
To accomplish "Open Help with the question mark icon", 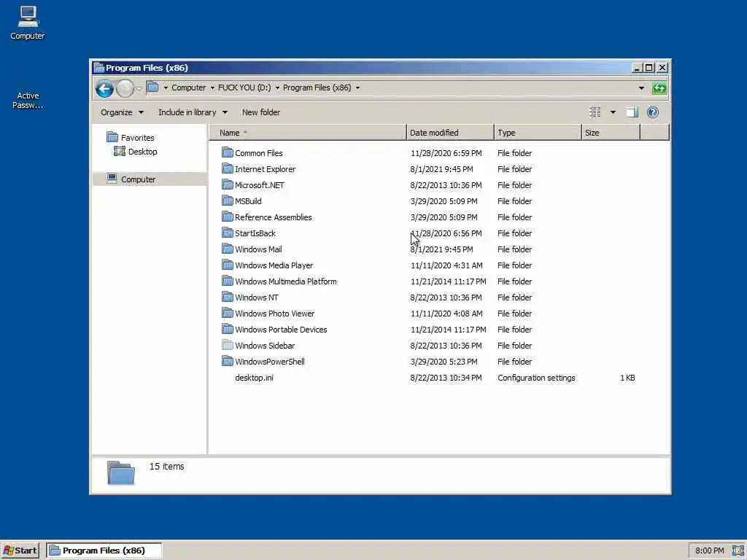I will pyautogui.click(x=653, y=112).
